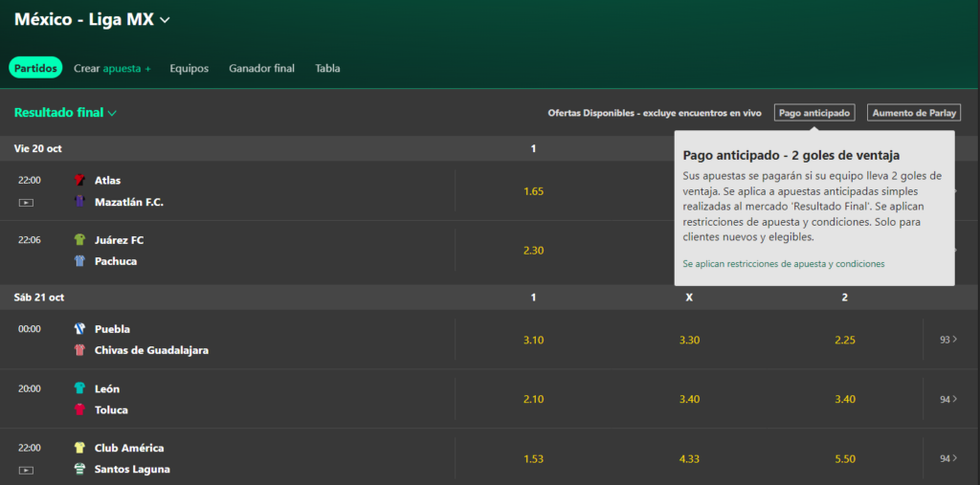This screenshot has height=485, width=980.
Task: Click the Toluca team name
Action: coord(111,410)
